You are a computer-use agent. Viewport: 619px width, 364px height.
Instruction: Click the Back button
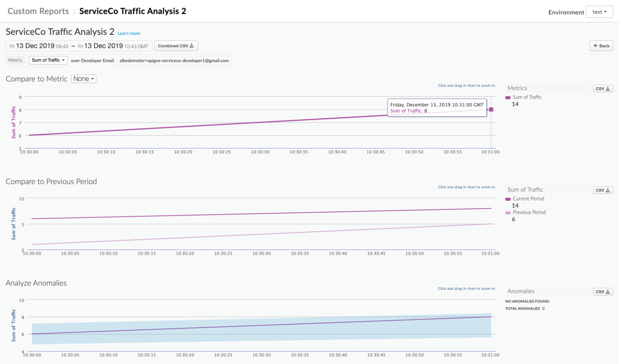[x=601, y=46]
